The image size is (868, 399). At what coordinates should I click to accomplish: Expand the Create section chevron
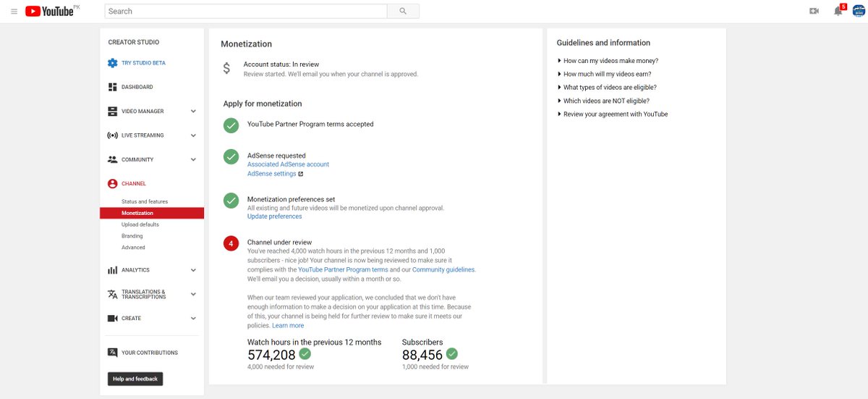(193, 319)
